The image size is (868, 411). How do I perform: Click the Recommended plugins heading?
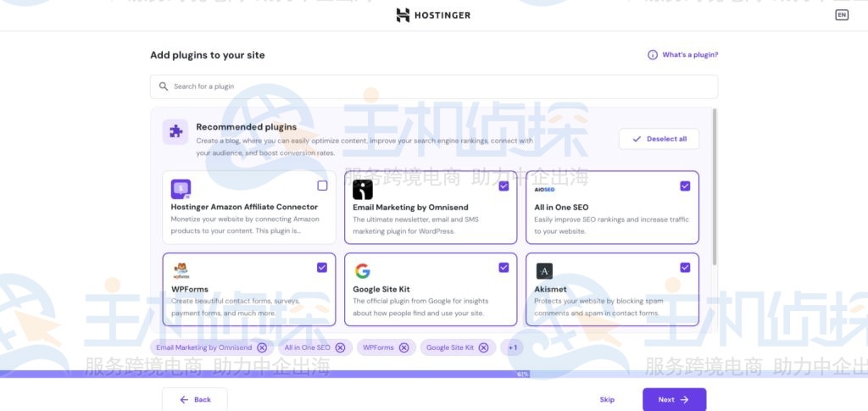tap(247, 126)
